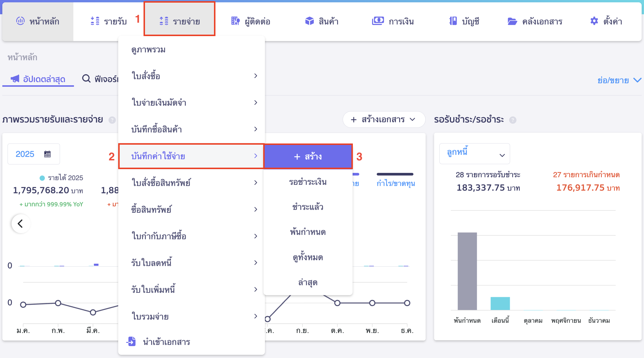Click the ผู้ติดต่อ contacts icon
This screenshot has width=644, height=358.
235,21
